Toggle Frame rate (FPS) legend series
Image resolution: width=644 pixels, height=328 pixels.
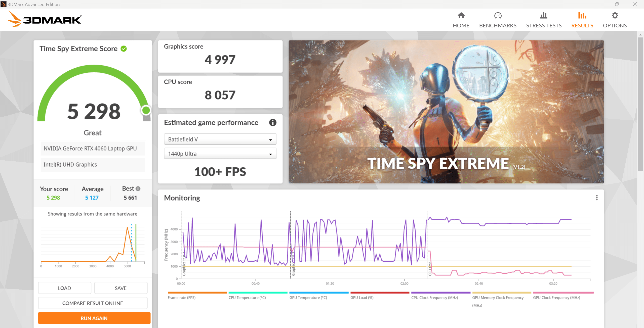(x=181, y=298)
